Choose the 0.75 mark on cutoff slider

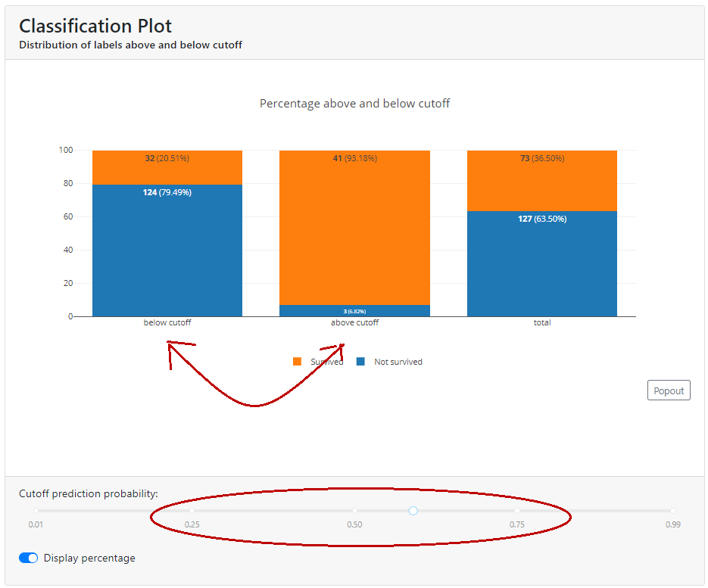(x=517, y=511)
